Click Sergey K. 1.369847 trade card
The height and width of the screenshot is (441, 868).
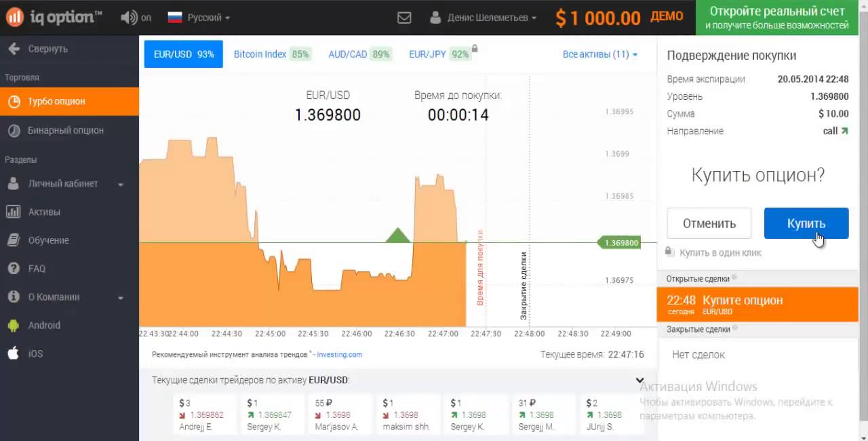point(273,415)
